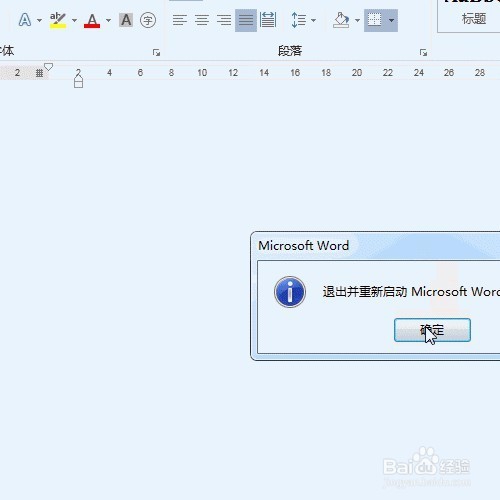Click 确定 in Microsoft Word dialog
Viewport: 500px width, 500px height.
point(432,330)
